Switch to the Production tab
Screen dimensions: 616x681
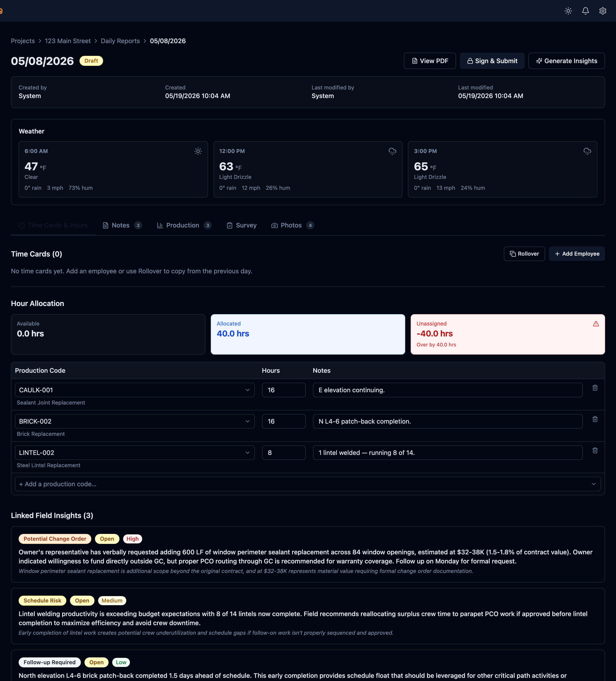184,225
